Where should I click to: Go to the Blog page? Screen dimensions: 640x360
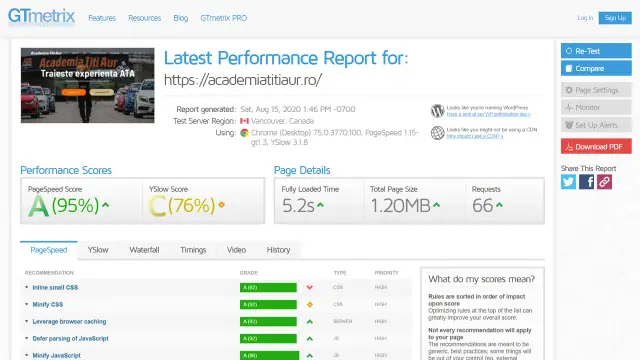coord(180,18)
